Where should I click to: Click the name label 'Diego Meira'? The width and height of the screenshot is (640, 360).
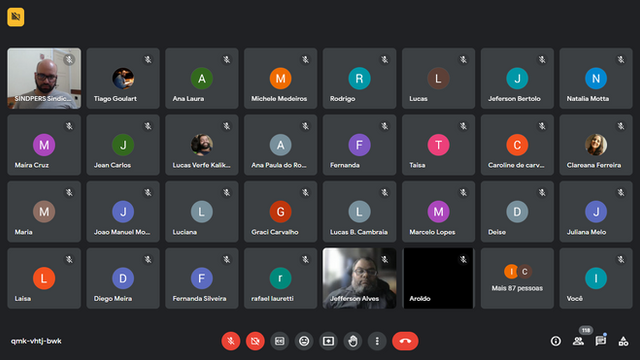point(113,298)
